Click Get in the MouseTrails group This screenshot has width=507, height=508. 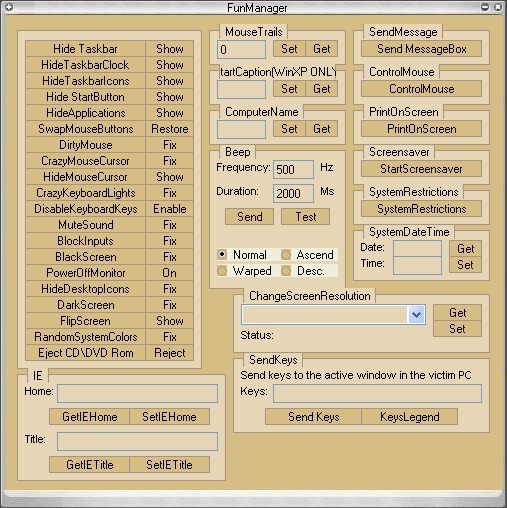click(x=322, y=49)
